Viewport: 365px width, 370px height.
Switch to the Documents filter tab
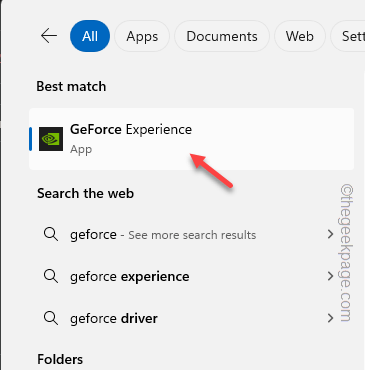tap(222, 36)
